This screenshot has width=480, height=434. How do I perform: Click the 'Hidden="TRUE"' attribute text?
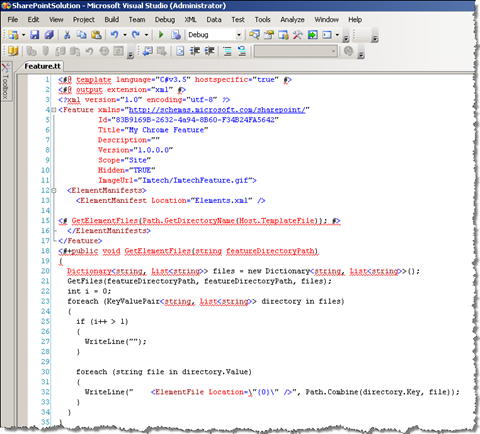127,170
